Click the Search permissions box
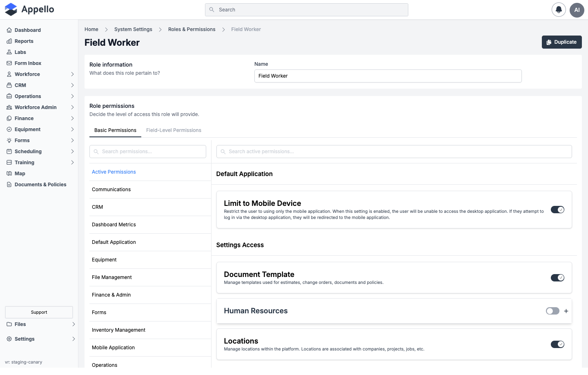 pyautogui.click(x=148, y=152)
